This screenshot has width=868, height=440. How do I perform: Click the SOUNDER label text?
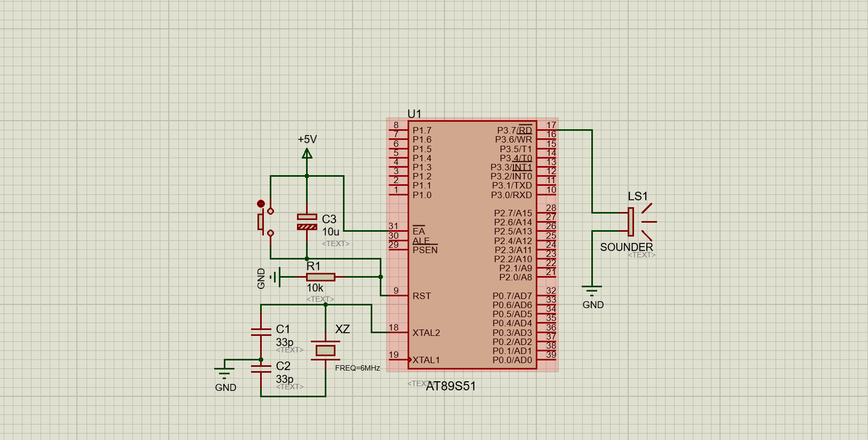click(627, 247)
